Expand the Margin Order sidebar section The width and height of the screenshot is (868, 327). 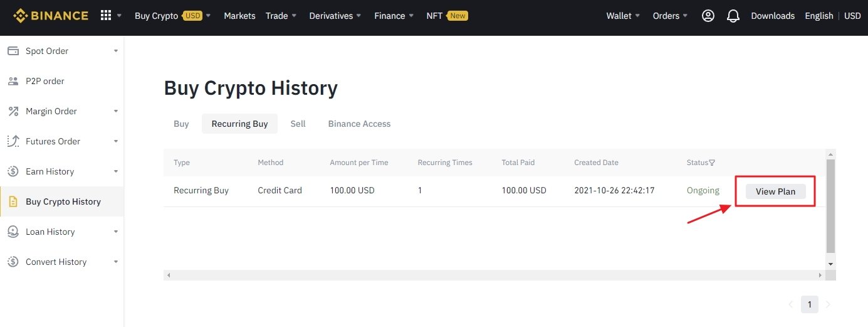116,111
